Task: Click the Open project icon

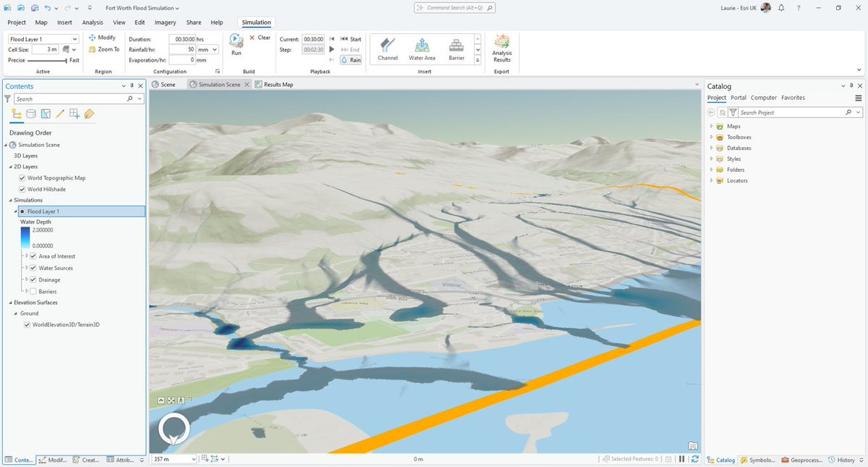Action: 22,8
